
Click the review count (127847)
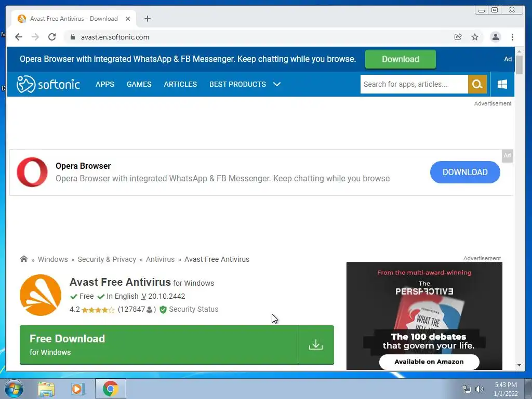tap(137, 310)
